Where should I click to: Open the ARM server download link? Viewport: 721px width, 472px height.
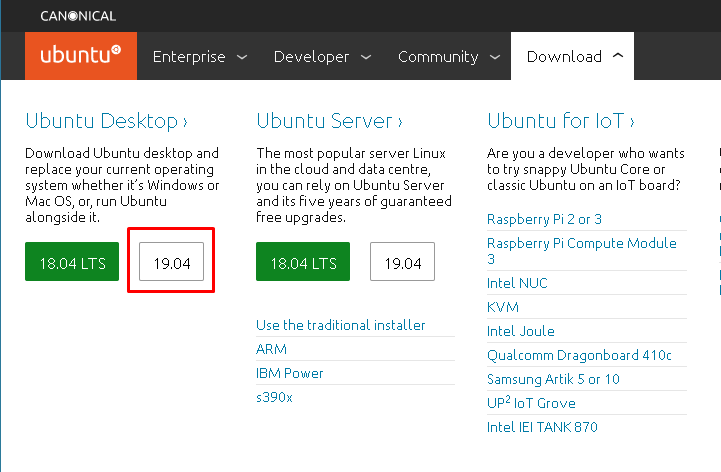(x=271, y=349)
